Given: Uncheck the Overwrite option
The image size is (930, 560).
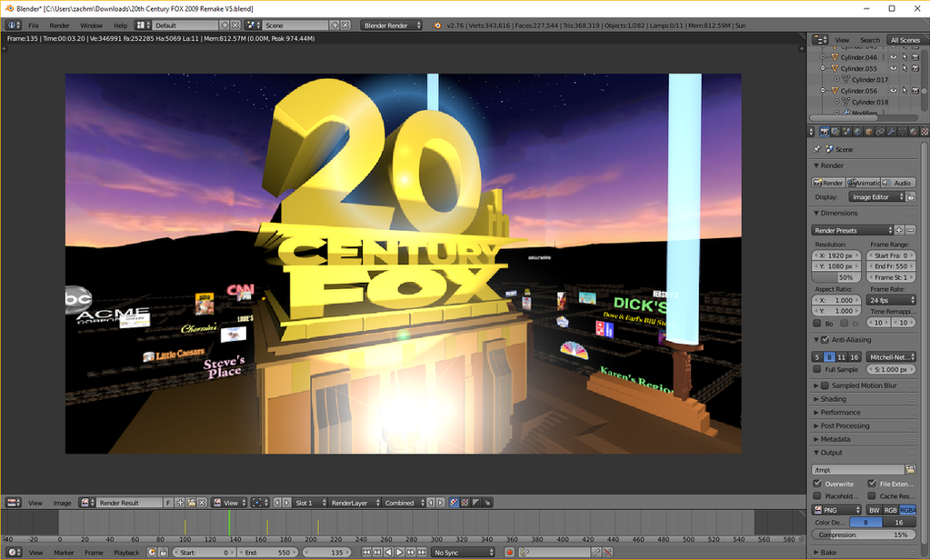Looking at the screenshot, I should coord(817,484).
